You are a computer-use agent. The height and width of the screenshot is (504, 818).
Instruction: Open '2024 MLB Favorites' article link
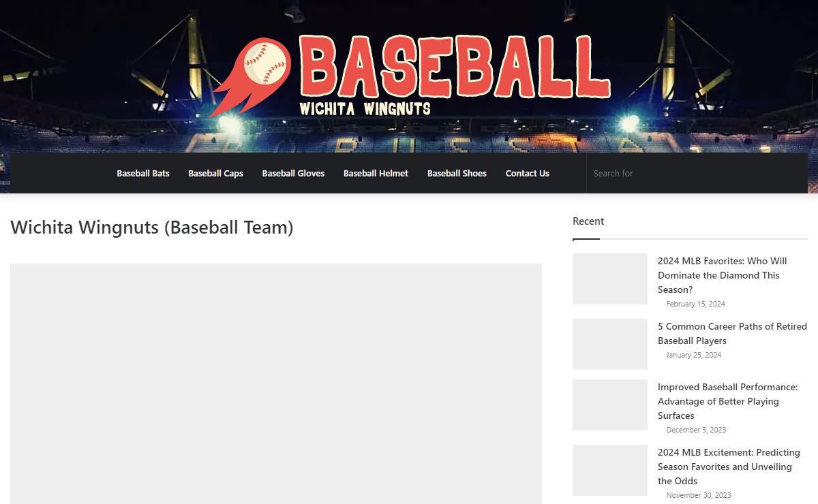click(x=722, y=275)
